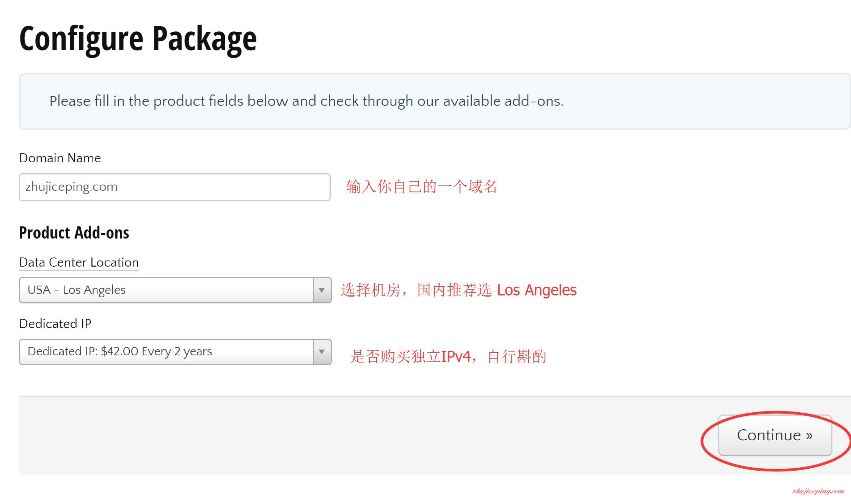Open the USA - Los Angeles location dropdown
This screenshot has height=504, width=851.
click(x=175, y=290)
